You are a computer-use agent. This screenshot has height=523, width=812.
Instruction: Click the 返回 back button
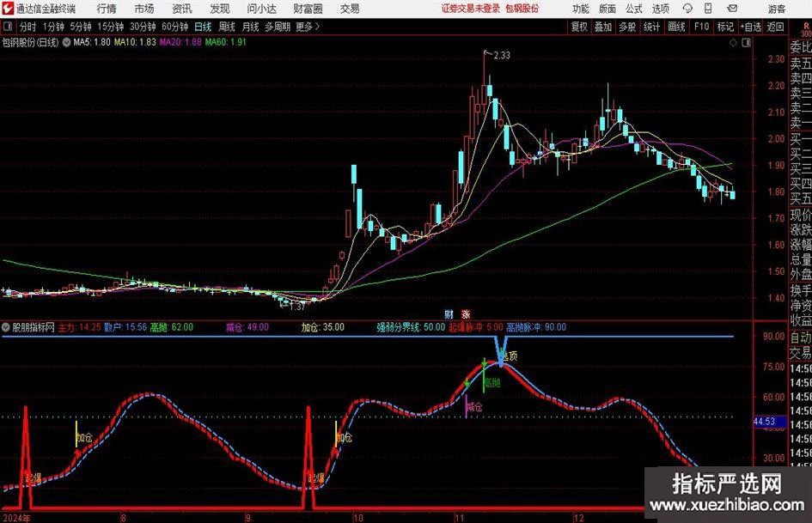click(775, 27)
